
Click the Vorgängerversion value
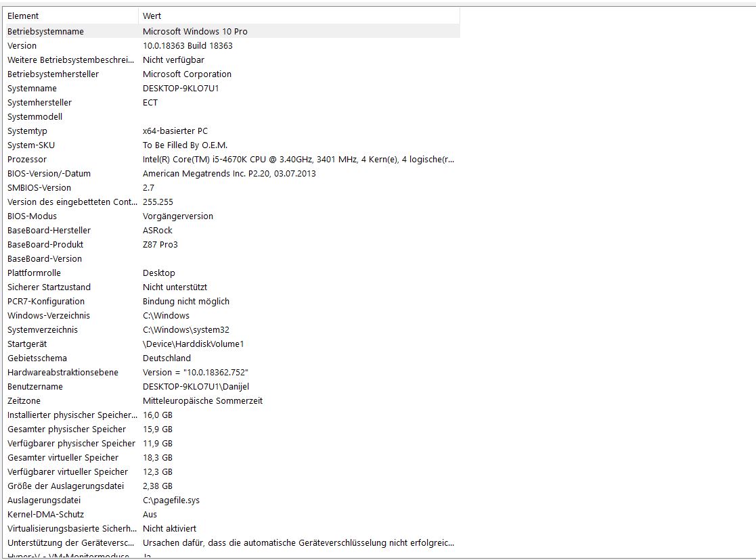[x=178, y=216]
